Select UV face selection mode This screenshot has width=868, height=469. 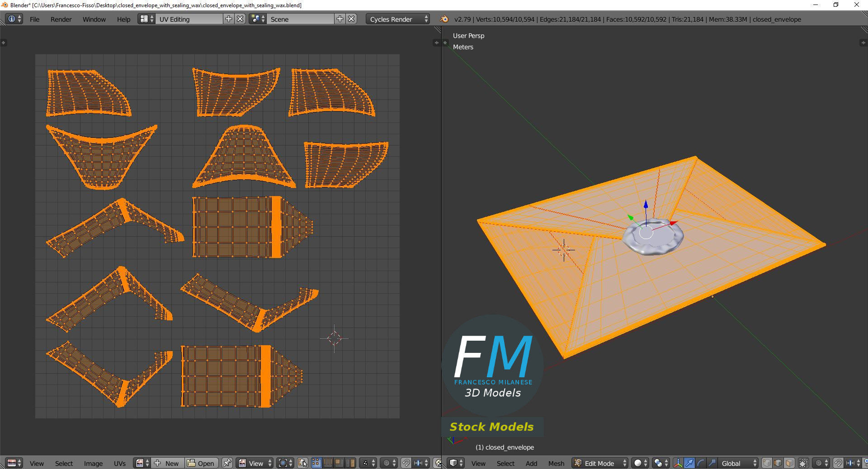pyautogui.click(x=339, y=463)
